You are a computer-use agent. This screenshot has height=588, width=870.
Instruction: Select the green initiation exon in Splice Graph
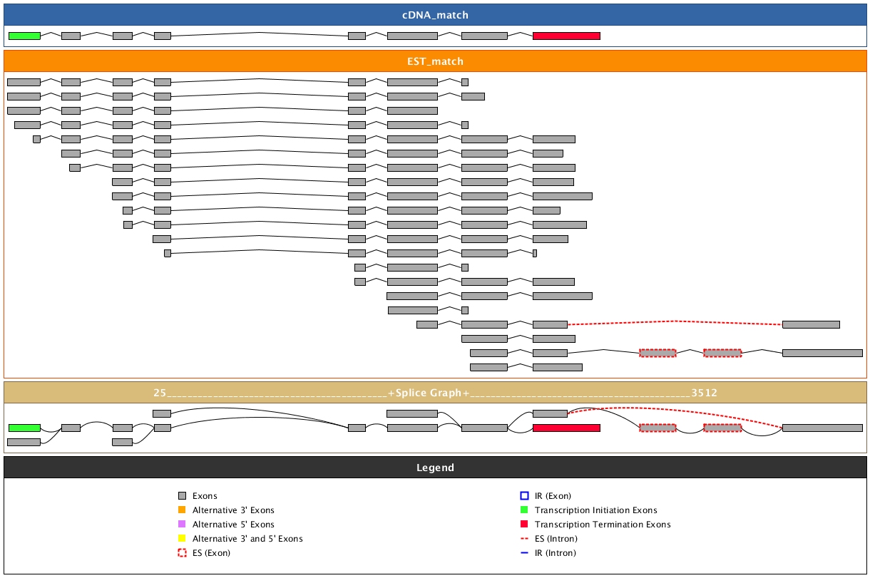click(x=24, y=428)
